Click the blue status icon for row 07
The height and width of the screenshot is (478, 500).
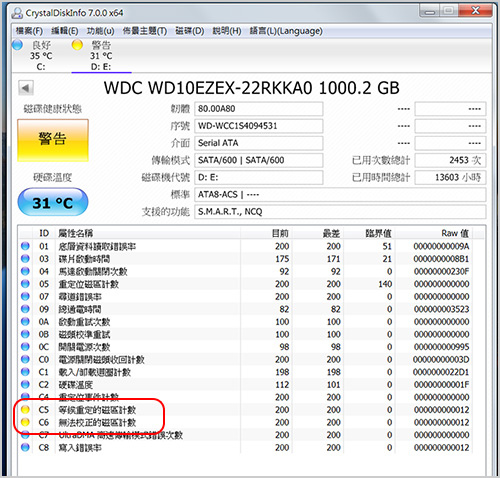point(25,296)
